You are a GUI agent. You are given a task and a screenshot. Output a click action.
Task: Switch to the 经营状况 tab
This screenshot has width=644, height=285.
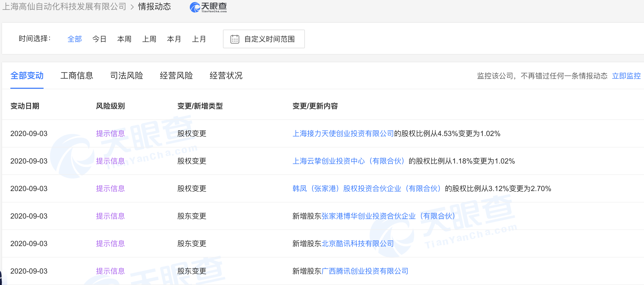[226, 76]
